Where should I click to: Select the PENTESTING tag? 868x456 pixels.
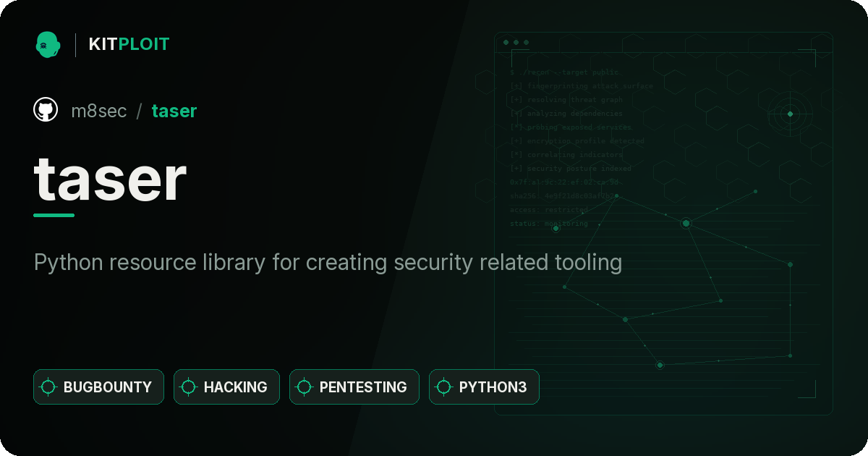[x=354, y=387]
